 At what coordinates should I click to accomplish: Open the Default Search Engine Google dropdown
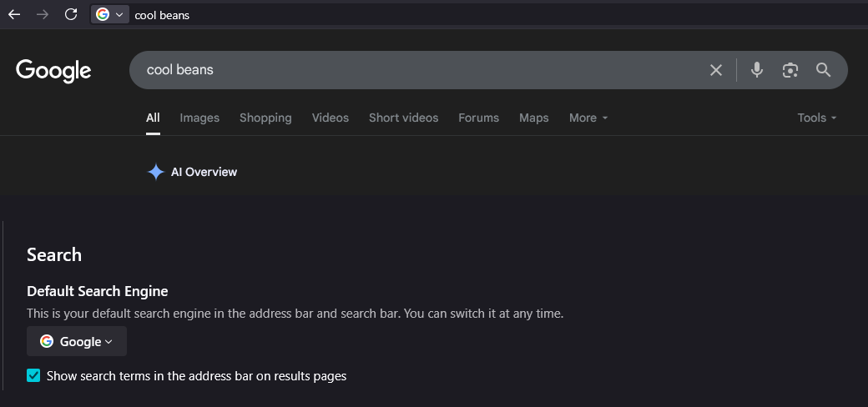point(77,341)
